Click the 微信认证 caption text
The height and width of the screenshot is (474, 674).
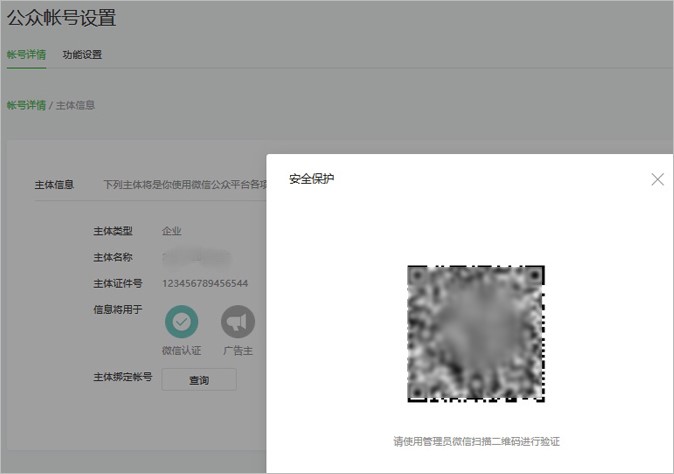pos(181,351)
